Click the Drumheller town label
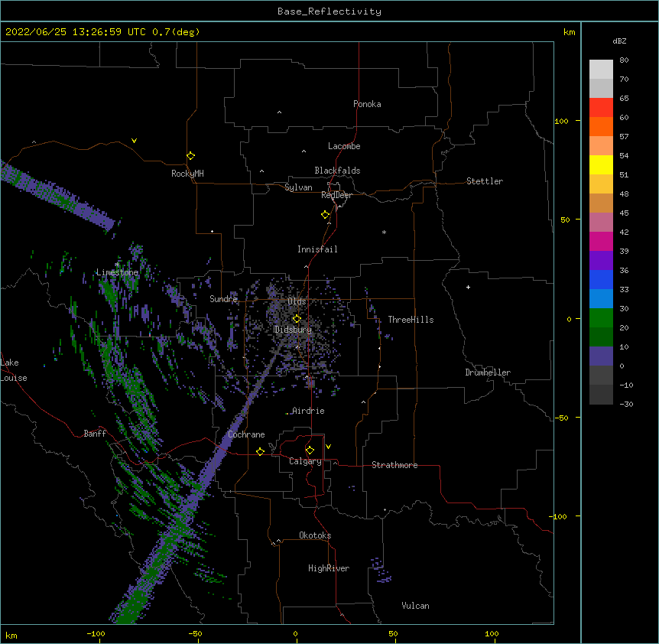 pyautogui.click(x=488, y=372)
